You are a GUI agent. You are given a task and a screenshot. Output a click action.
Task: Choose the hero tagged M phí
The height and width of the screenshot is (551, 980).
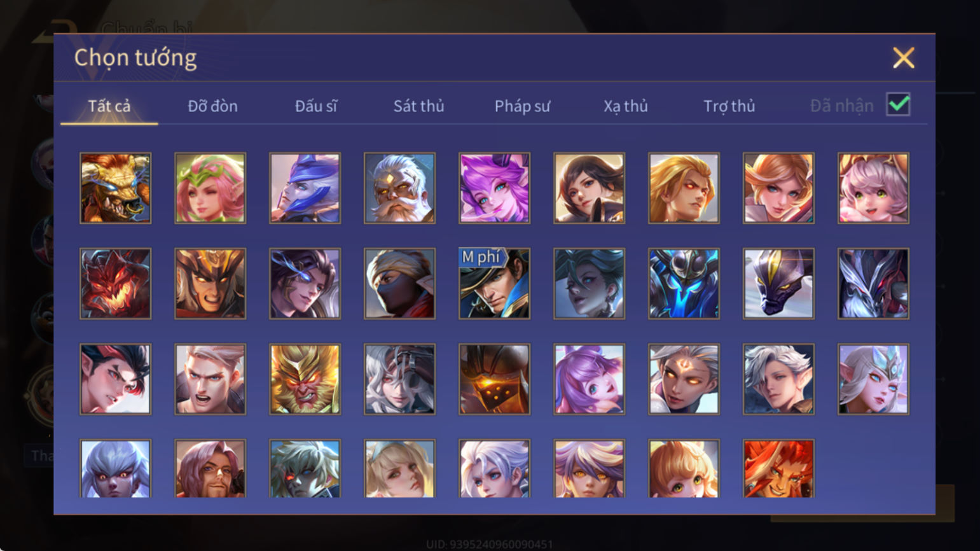pos(494,284)
